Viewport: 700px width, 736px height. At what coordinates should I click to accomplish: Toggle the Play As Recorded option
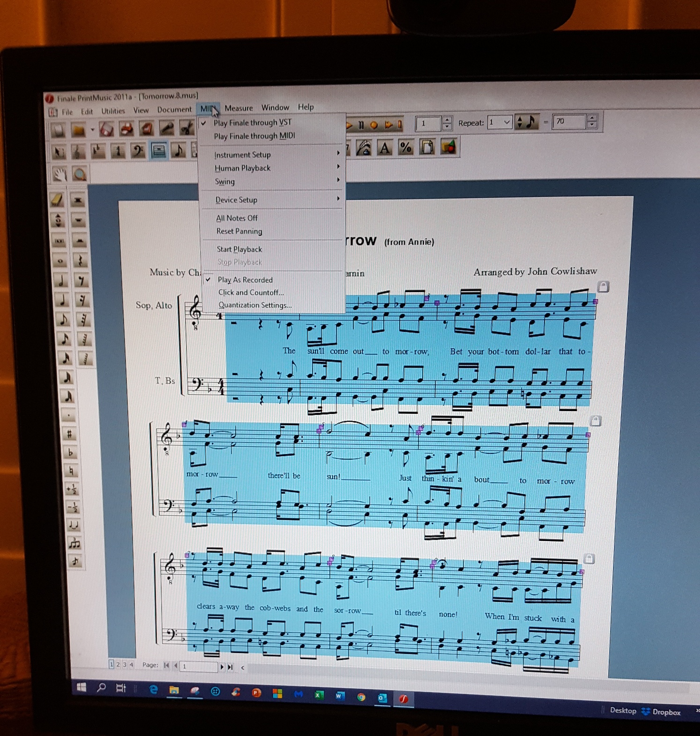tap(245, 280)
